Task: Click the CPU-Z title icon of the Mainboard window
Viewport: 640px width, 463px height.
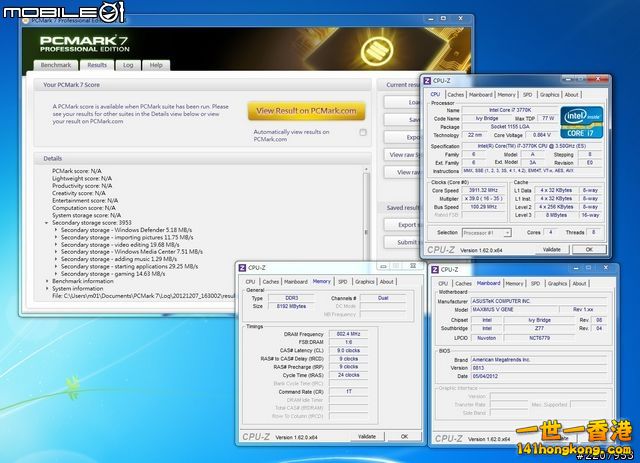Action: coord(434,270)
